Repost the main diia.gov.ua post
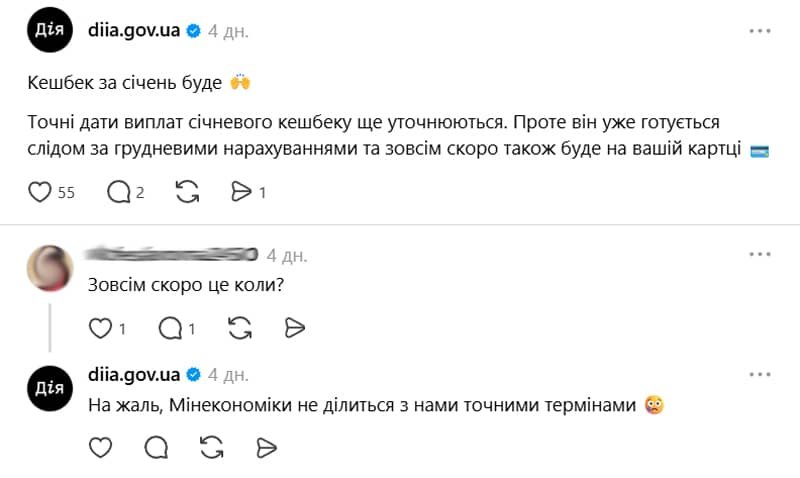The height and width of the screenshot is (478, 800). click(187, 192)
